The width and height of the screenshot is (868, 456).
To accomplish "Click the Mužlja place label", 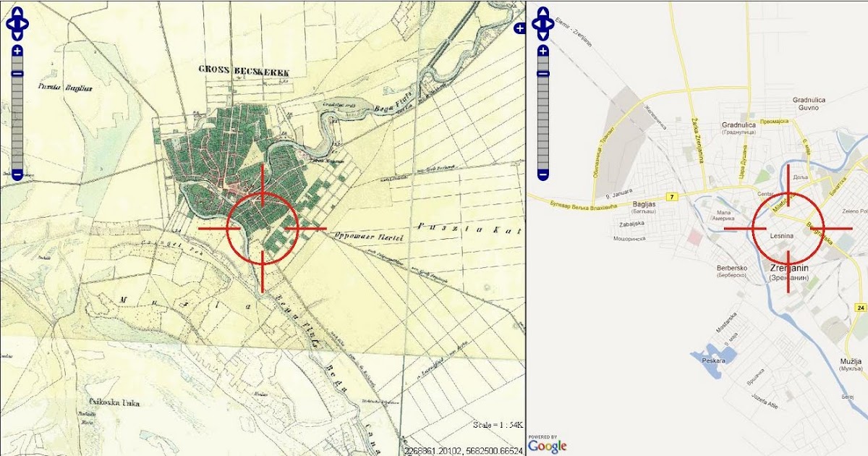I will [x=851, y=360].
